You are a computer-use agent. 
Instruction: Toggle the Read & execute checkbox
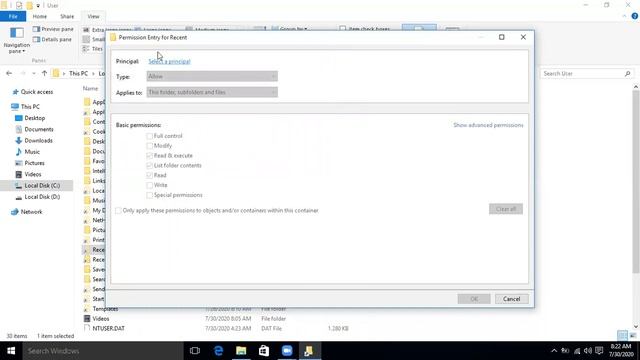[149, 156]
